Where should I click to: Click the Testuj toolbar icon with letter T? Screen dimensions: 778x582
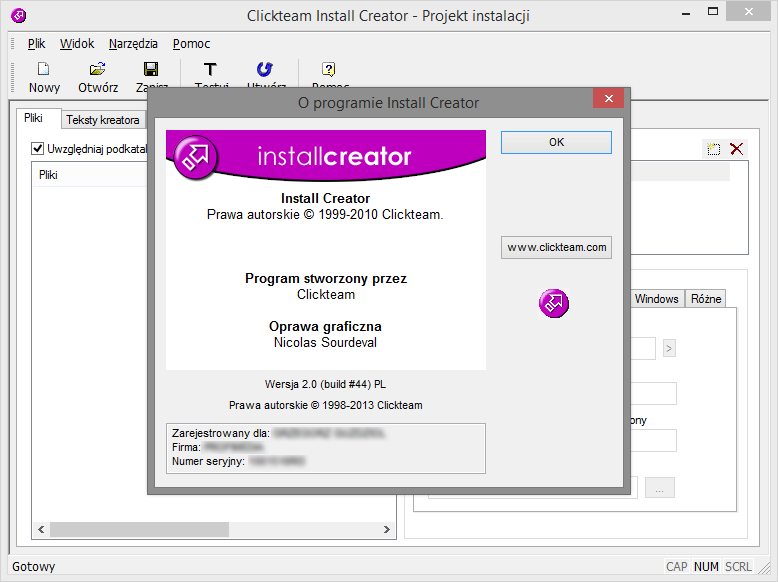210,69
